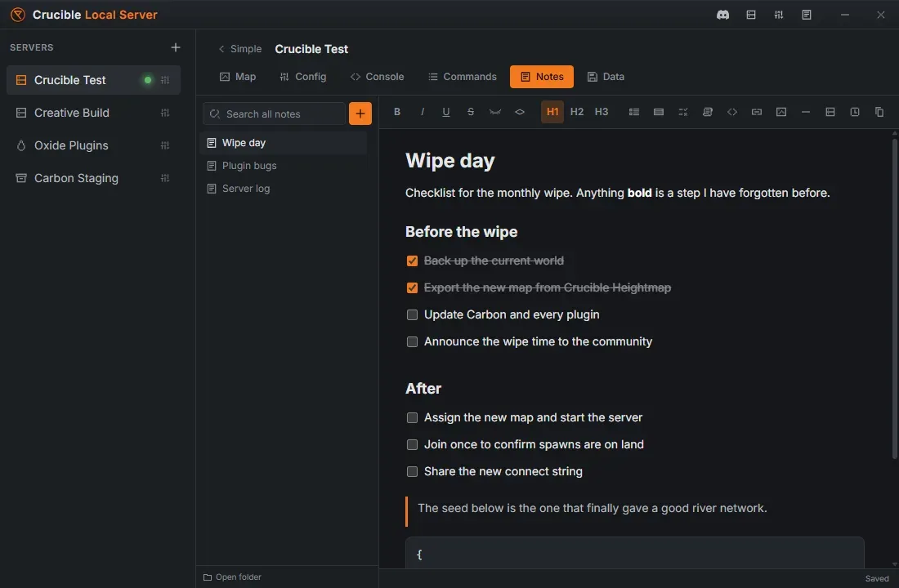Apply Heading 2 style
The width and height of the screenshot is (899, 588).
[577, 112]
